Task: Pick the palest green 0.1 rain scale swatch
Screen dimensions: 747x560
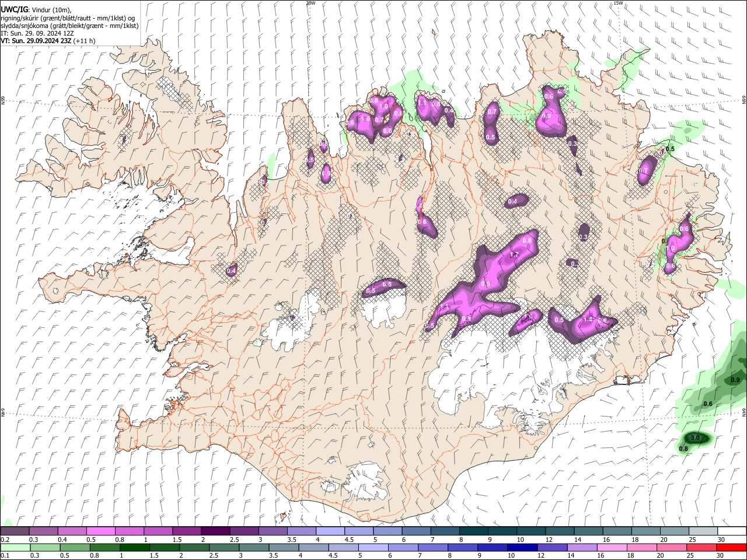Action: [x=15, y=547]
